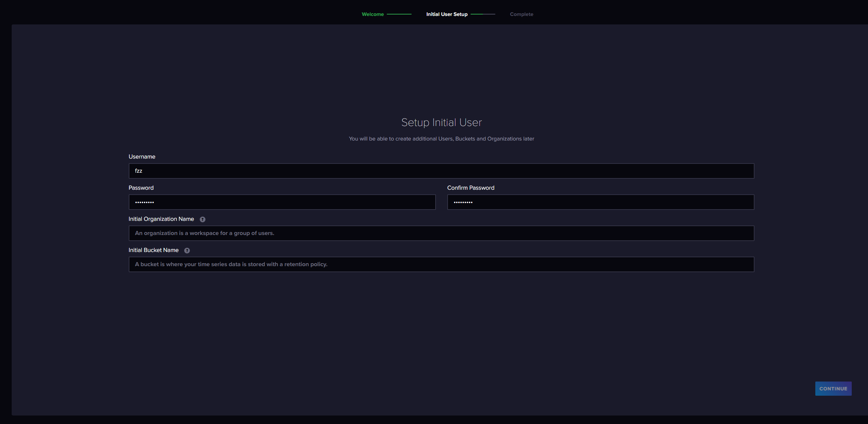Click into the Password field

(x=282, y=202)
